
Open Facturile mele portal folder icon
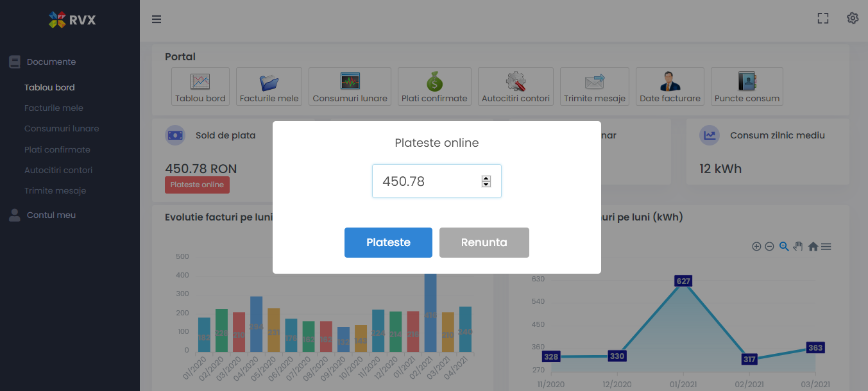(x=269, y=87)
